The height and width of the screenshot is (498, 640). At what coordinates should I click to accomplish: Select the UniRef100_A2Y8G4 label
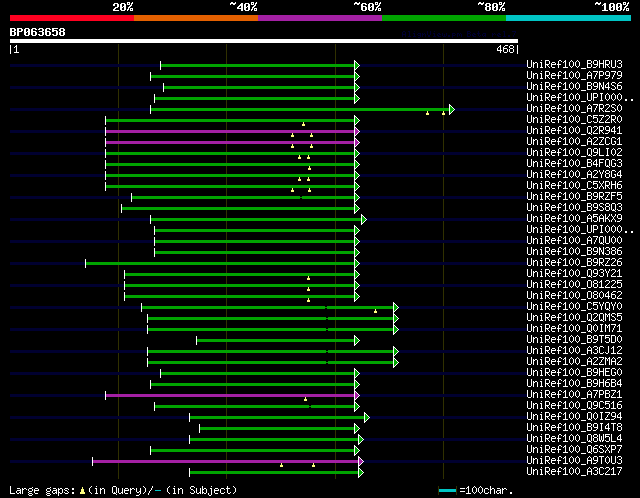(x=574, y=174)
